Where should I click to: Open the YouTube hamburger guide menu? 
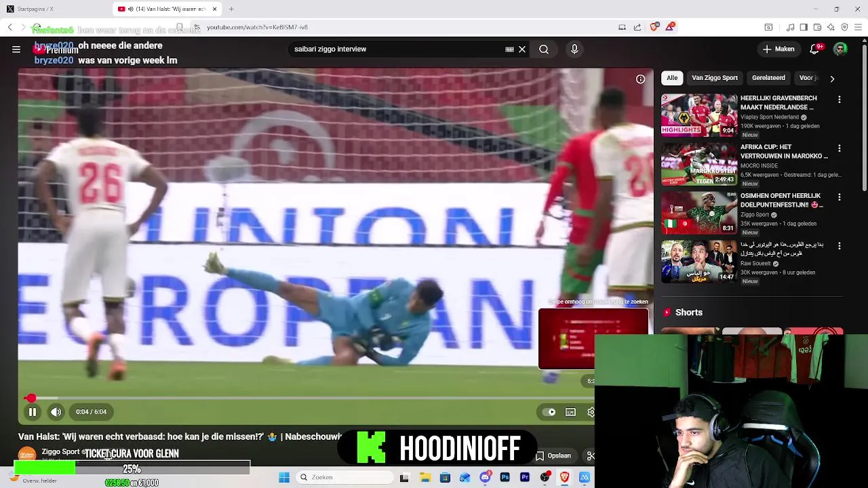[x=16, y=49]
